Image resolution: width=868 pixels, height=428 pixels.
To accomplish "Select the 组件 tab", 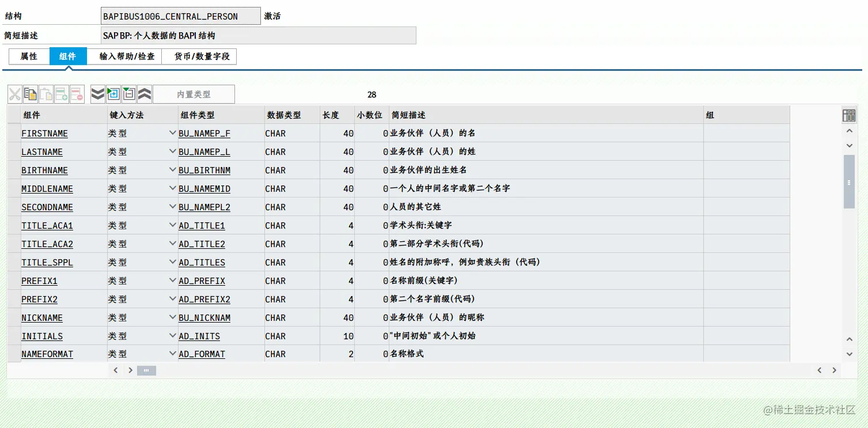I will [68, 56].
